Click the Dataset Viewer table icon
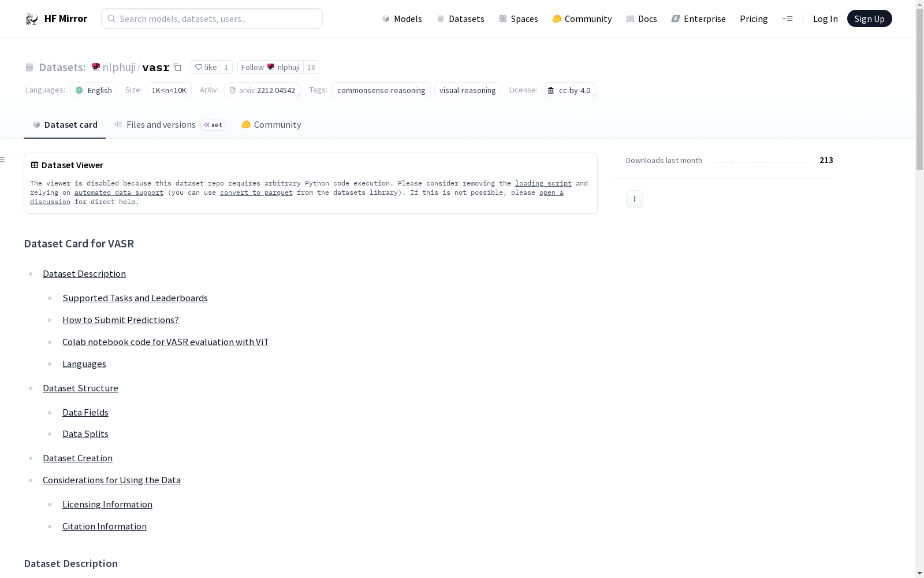The image size is (924, 578). [x=35, y=165]
